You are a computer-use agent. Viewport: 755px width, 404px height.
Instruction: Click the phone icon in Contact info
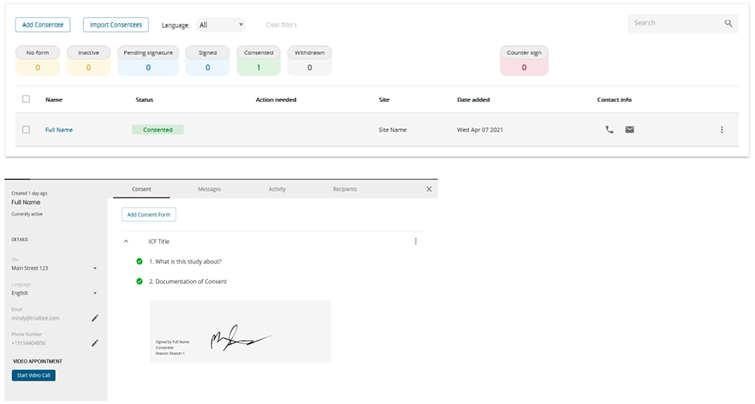point(609,130)
